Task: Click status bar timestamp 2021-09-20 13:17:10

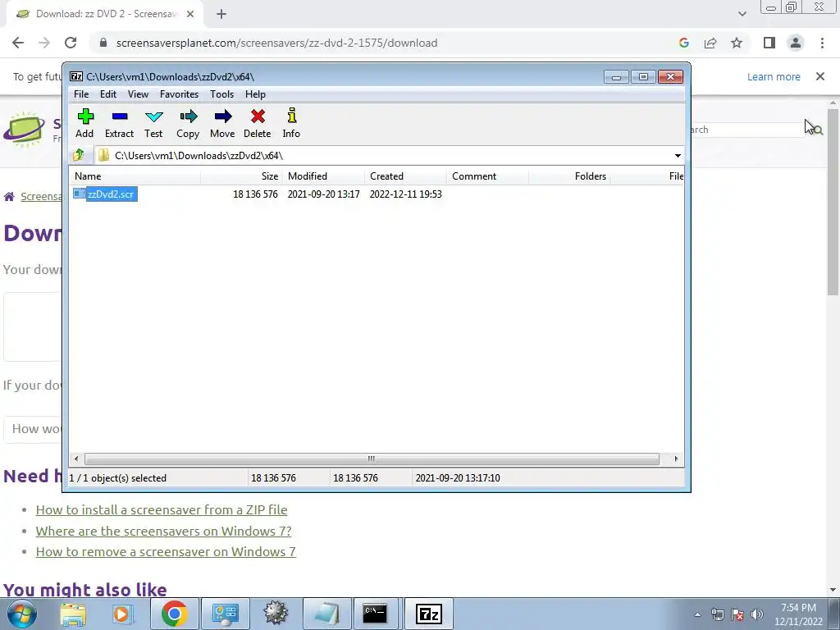Action: [458, 478]
